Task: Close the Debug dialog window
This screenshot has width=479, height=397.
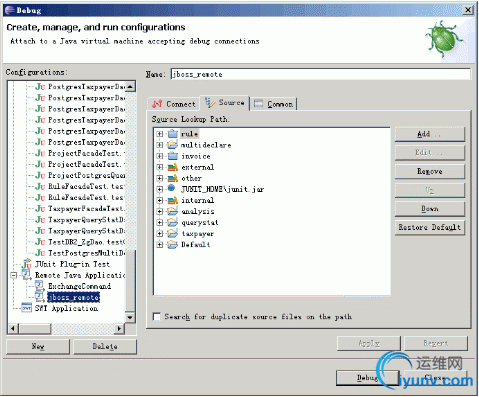Action: tap(468, 10)
